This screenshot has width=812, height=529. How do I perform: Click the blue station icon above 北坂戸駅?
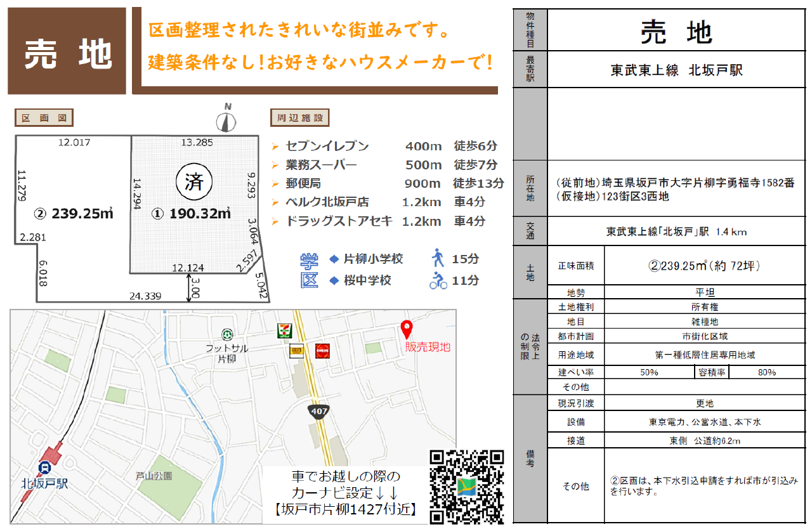click(x=45, y=468)
